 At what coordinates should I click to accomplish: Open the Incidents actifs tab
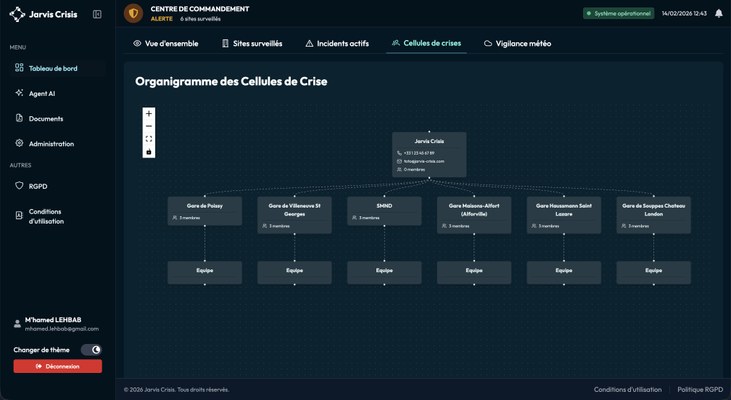tap(336, 44)
